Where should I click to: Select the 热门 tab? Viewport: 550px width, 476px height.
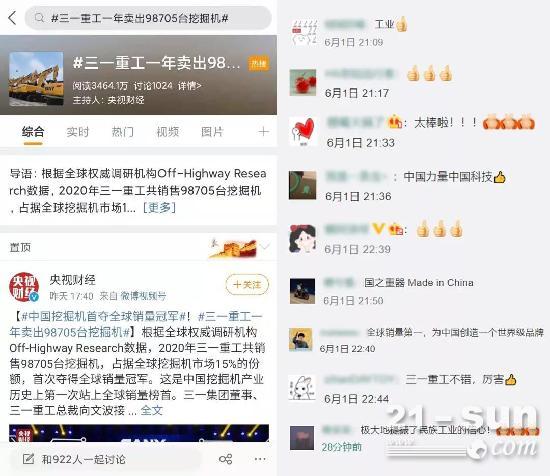(x=122, y=132)
